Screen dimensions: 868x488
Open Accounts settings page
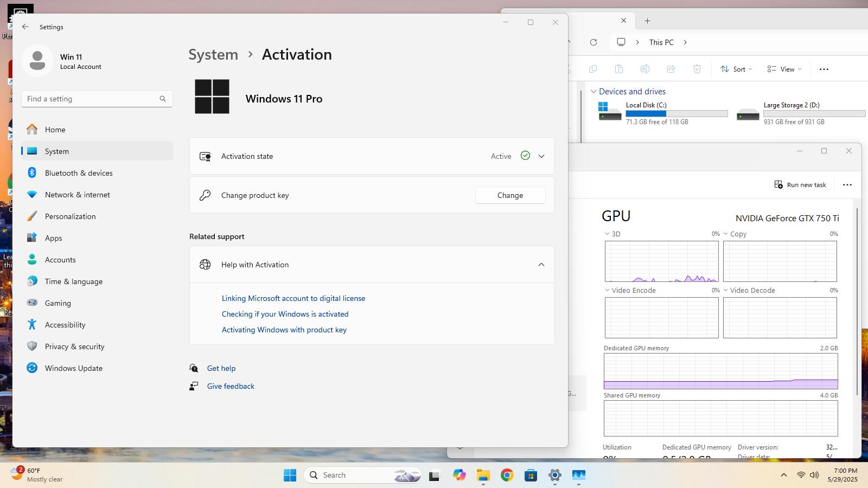(x=97, y=260)
